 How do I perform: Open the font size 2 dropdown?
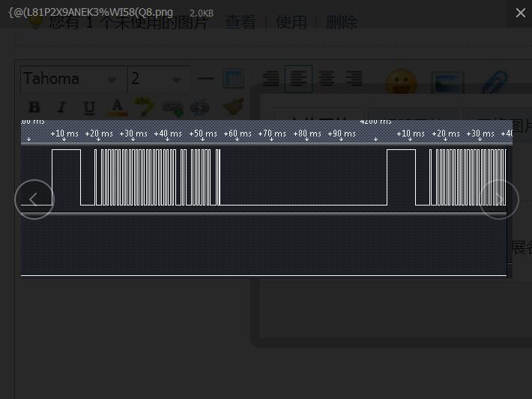click(156, 79)
